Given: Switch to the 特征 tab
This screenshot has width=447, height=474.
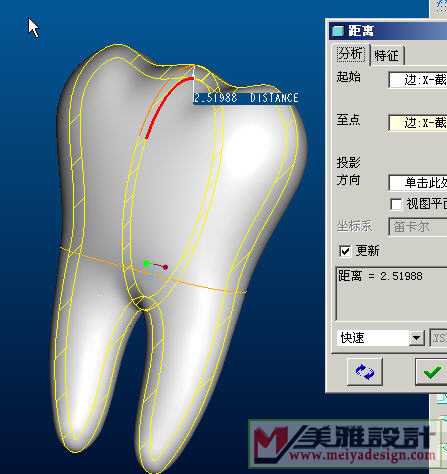Looking at the screenshot, I should (387, 55).
